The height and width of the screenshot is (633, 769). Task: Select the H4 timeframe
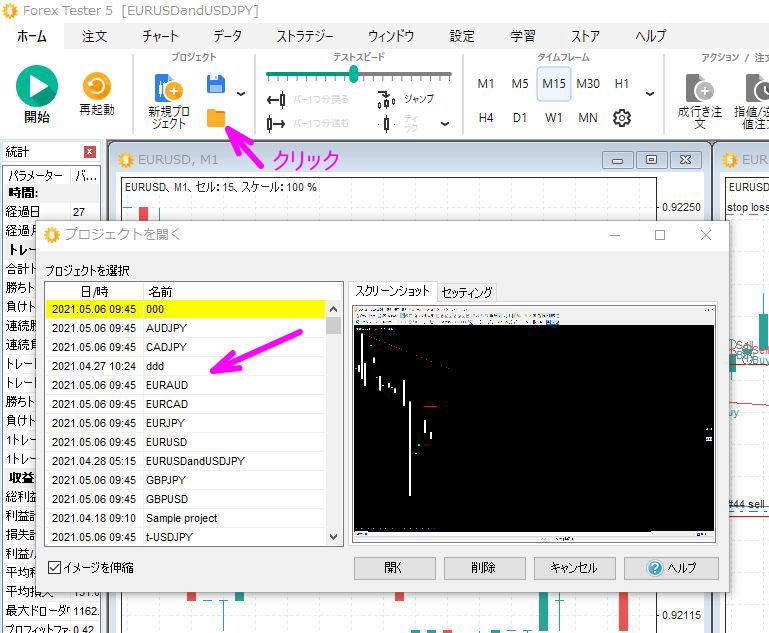(x=486, y=118)
